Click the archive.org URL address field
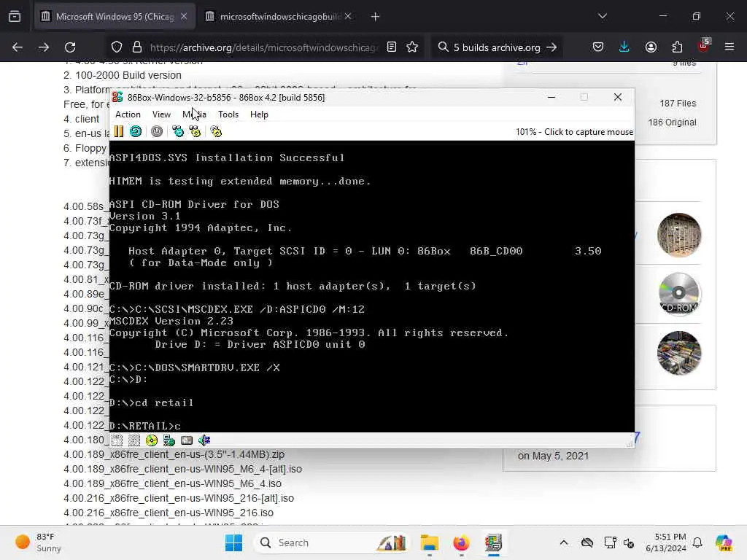The height and width of the screenshot is (560, 747). (x=264, y=47)
